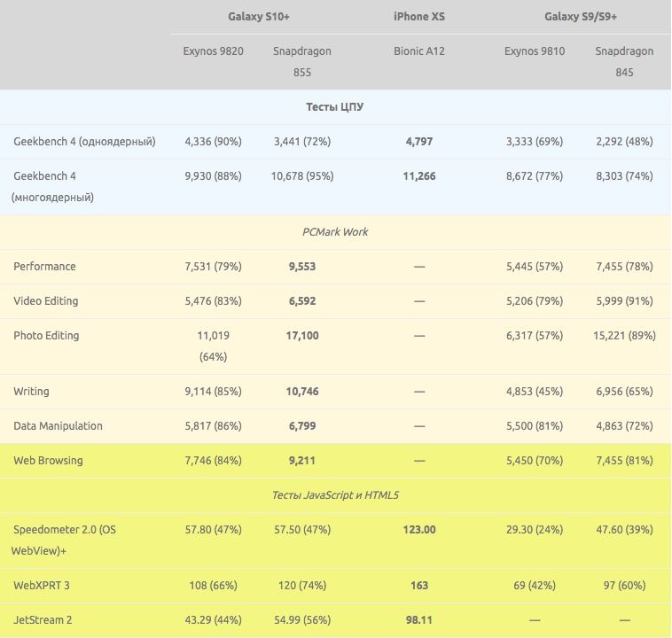The image size is (672, 638).
Task: Click the Тесты JavaScript и HTML5 heading
Action: tap(335, 495)
